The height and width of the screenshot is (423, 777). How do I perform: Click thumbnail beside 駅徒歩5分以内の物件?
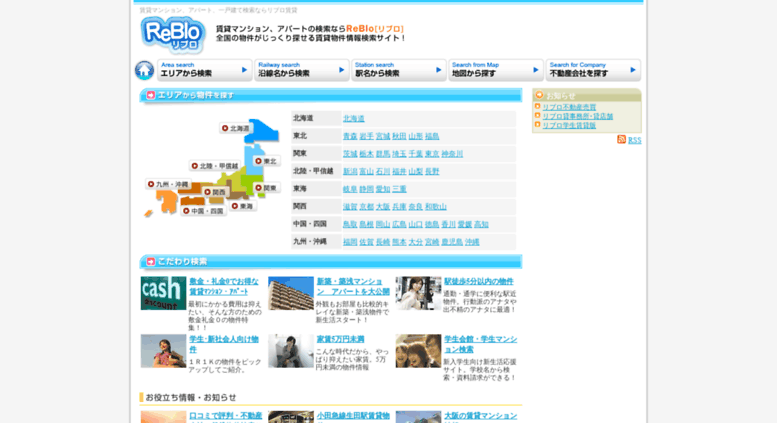pos(418,293)
